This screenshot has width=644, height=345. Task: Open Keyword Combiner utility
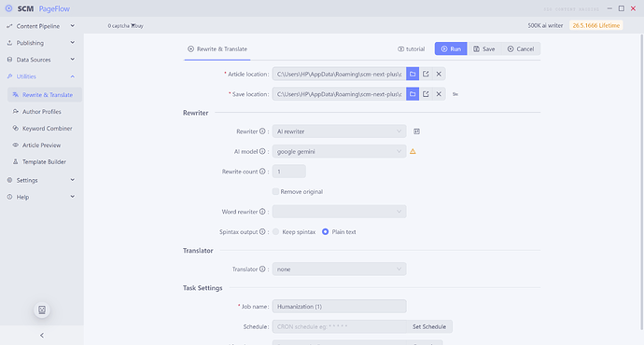pos(45,129)
